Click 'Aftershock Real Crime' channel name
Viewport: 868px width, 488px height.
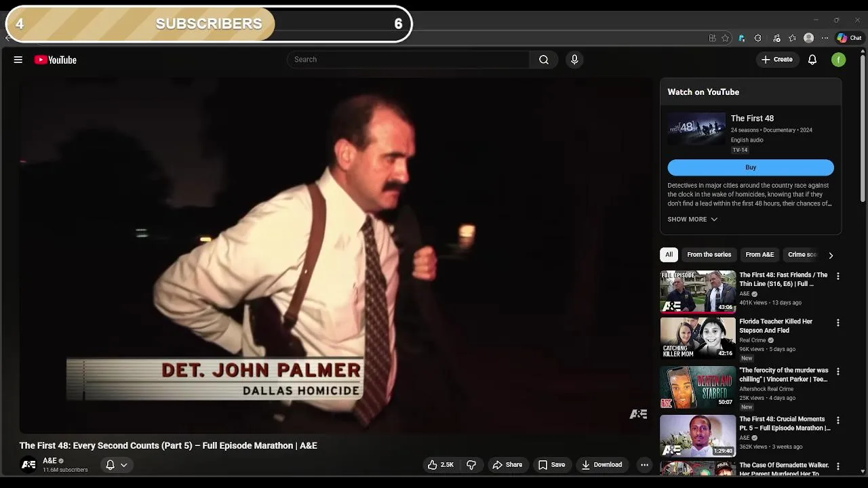click(766, 389)
